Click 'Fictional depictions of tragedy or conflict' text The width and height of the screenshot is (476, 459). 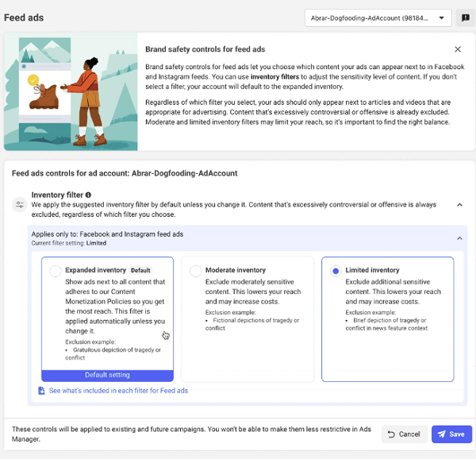click(252, 324)
